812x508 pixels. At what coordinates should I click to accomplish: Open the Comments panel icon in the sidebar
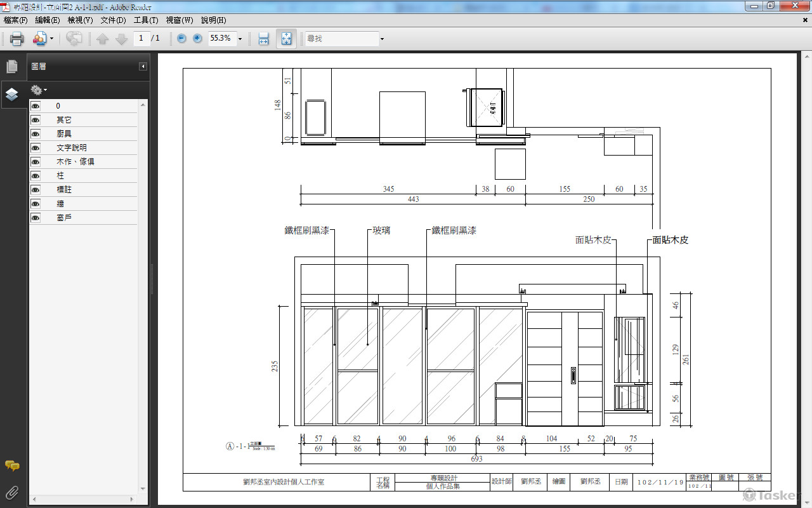[11, 466]
